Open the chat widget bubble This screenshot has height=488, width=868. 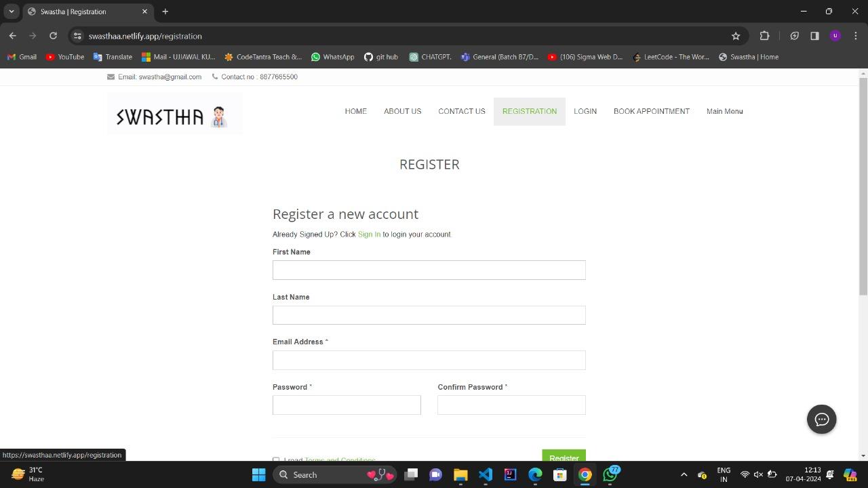click(821, 419)
